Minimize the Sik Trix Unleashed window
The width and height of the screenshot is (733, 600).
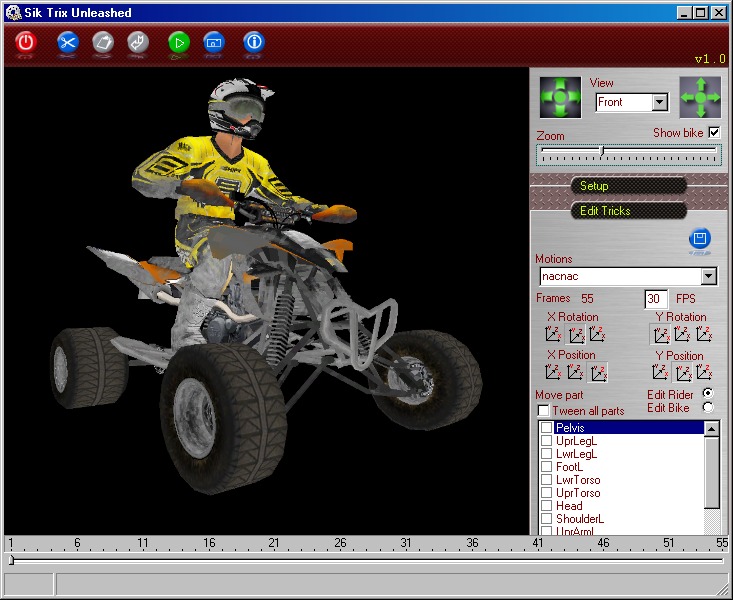coord(684,13)
